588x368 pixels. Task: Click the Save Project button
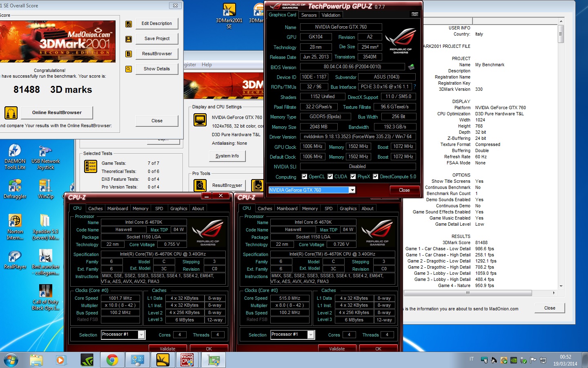click(157, 39)
